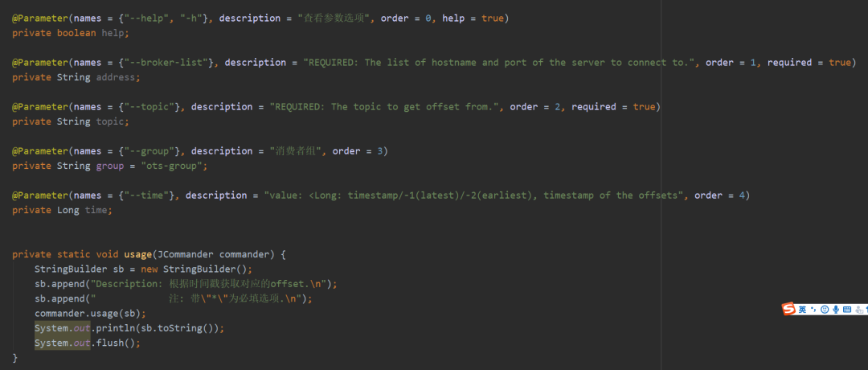Screen dimensions: 868x370
Task: Click the Sogou input method logo
Action: (x=789, y=309)
